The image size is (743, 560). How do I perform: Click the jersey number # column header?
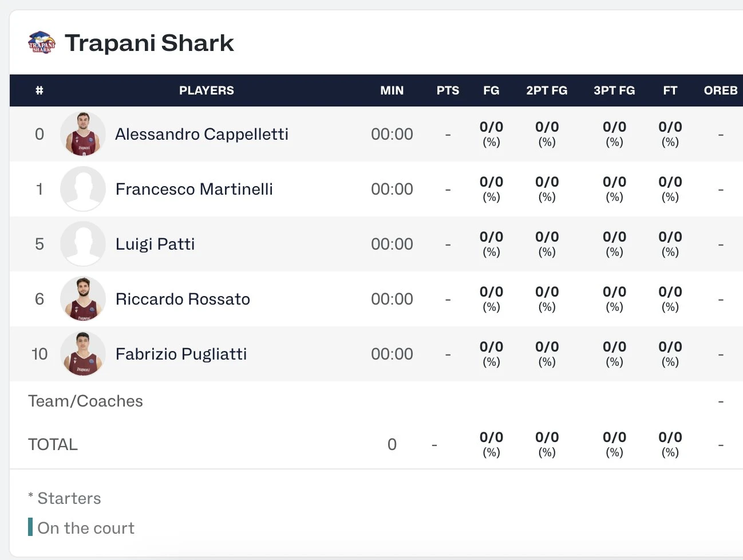tap(39, 90)
